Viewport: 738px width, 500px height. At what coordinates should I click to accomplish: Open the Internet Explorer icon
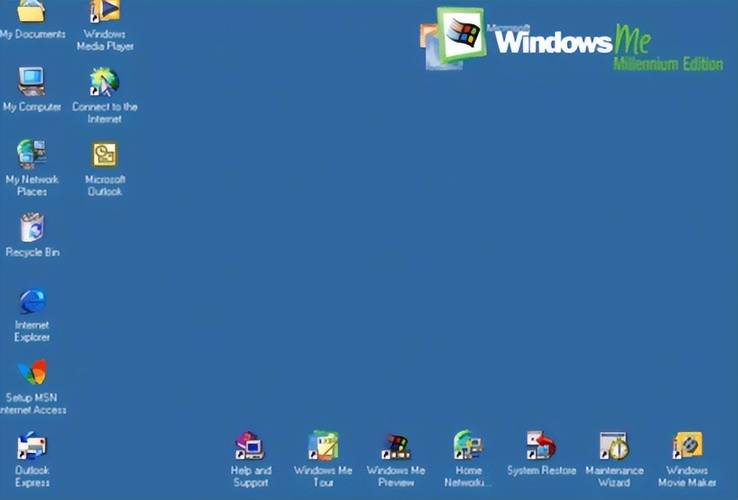click(x=32, y=301)
